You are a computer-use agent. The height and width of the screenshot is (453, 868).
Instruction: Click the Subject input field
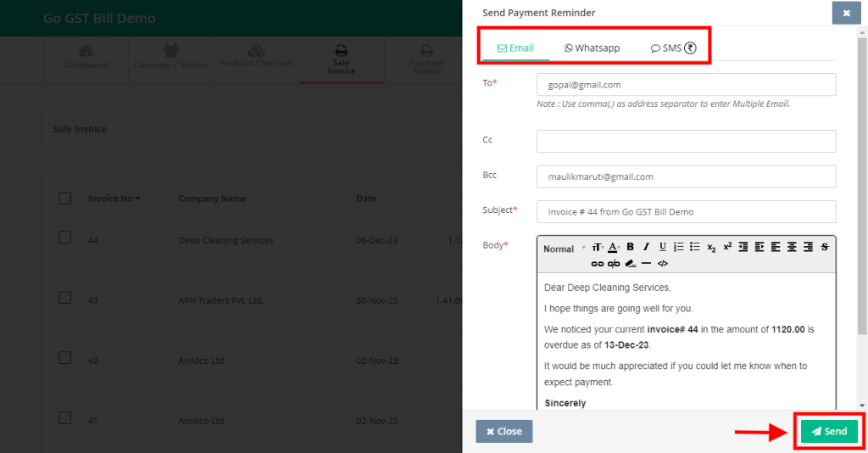pos(686,211)
